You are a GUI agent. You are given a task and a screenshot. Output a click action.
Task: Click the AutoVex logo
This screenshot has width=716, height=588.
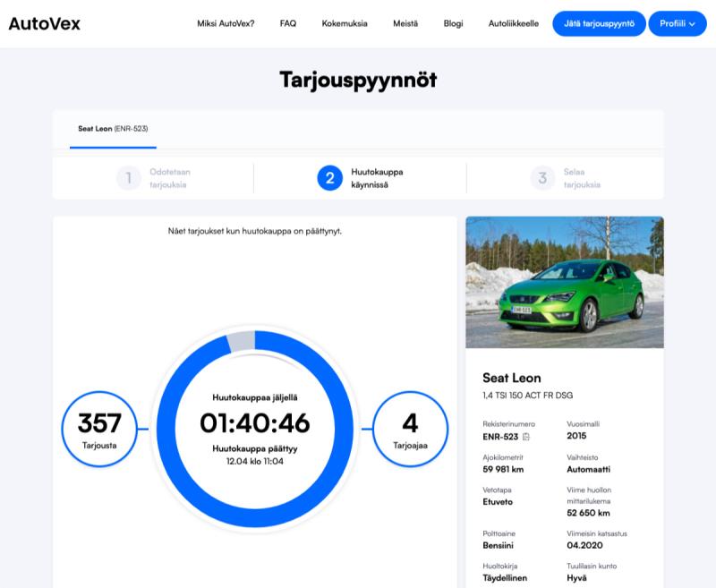click(45, 23)
